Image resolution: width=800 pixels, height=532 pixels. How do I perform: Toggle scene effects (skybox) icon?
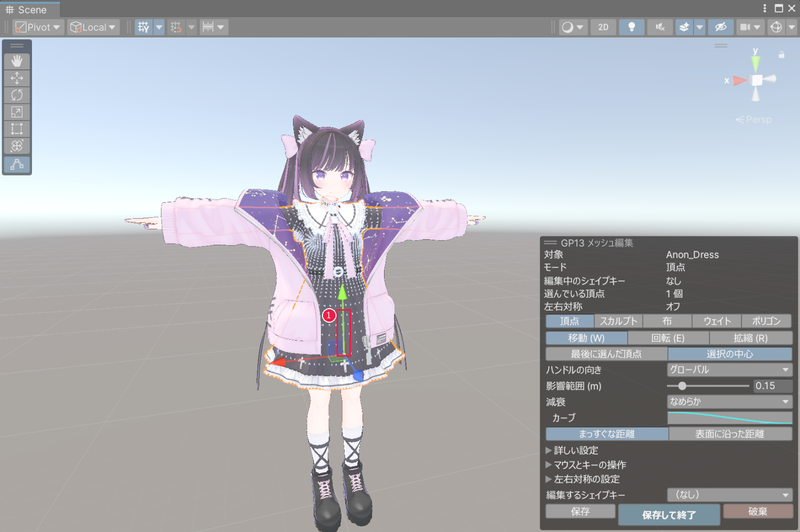pyautogui.click(x=684, y=27)
